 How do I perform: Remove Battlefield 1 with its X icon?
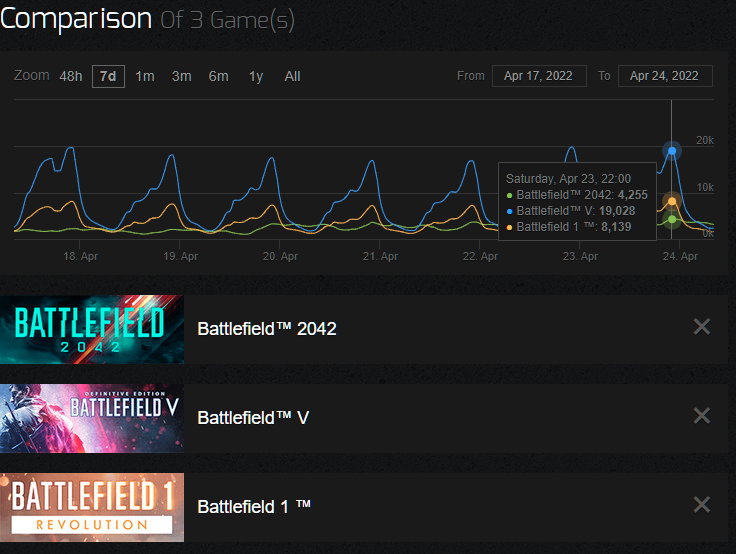(701, 505)
